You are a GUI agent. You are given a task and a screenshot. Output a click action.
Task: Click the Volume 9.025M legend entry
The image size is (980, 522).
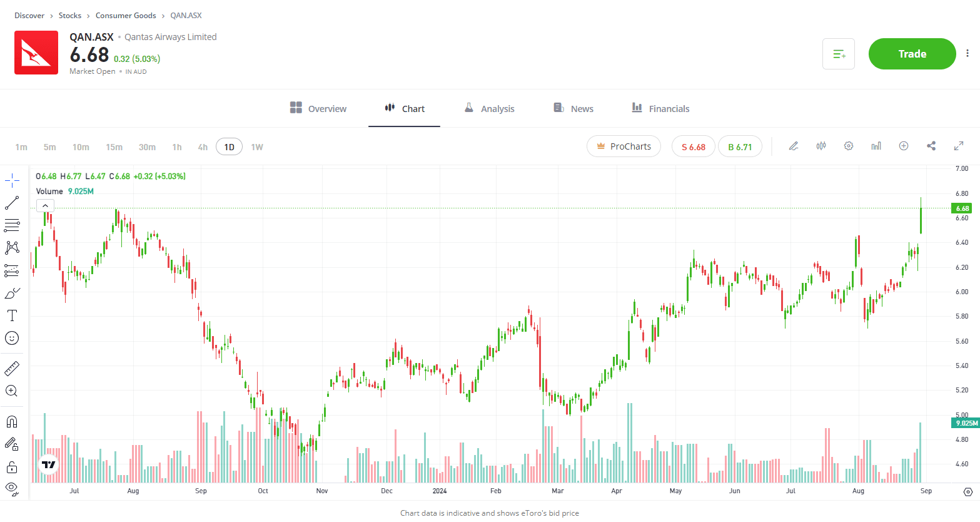(65, 191)
